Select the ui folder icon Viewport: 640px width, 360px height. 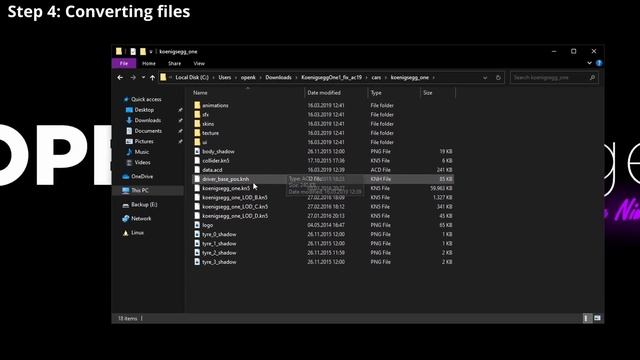pyautogui.click(x=197, y=142)
